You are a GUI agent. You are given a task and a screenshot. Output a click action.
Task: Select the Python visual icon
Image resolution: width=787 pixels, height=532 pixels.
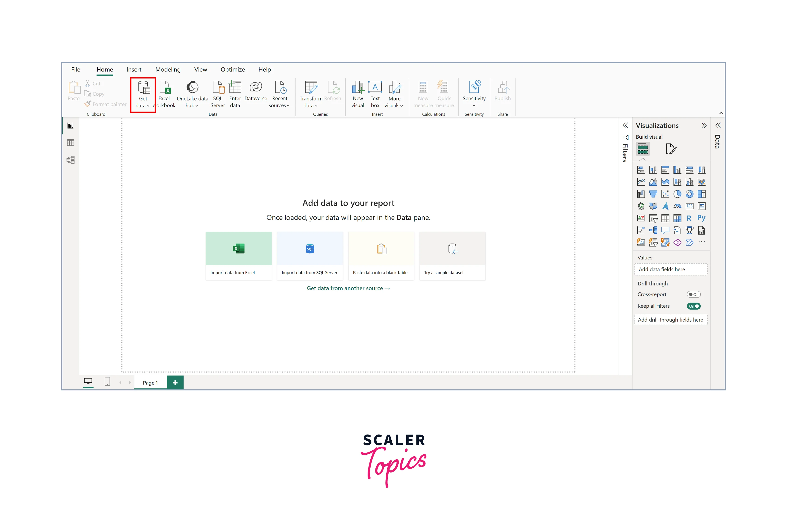coord(701,218)
